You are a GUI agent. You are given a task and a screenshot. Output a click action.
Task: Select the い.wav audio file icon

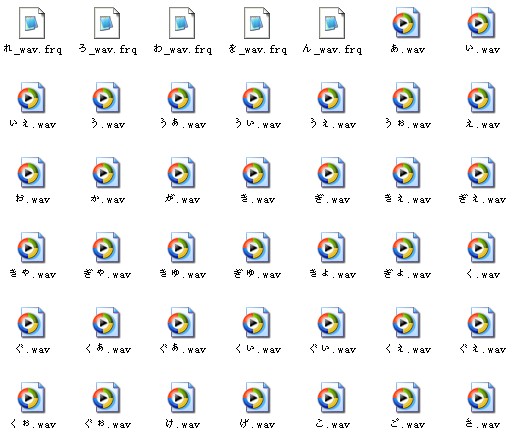[482, 23]
